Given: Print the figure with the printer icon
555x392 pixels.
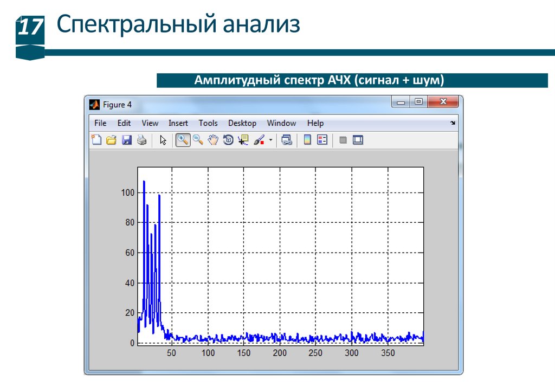Looking at the screenshot, I should point(141,140).
